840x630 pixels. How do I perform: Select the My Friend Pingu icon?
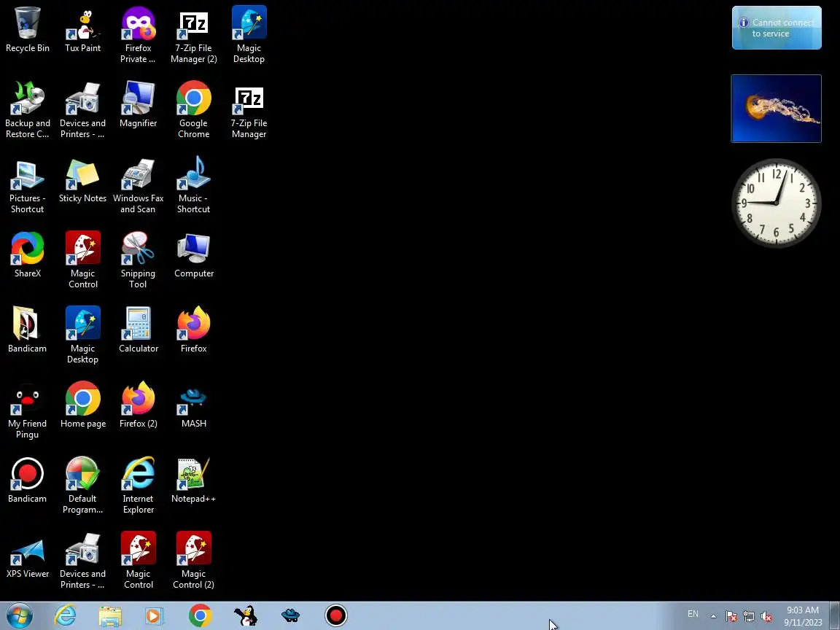(x=27, y=411)
